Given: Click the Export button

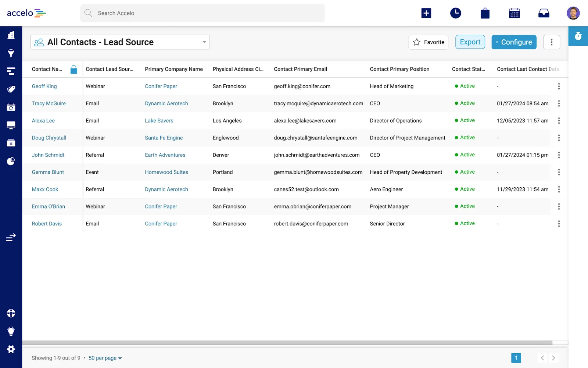Looking at the screenshot, I should 470,42.
